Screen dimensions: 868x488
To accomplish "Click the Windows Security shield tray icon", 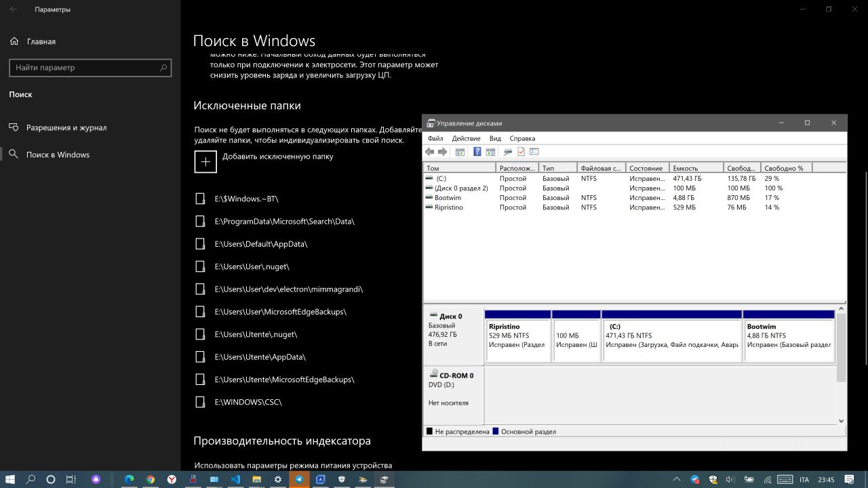I will point(713,479).
